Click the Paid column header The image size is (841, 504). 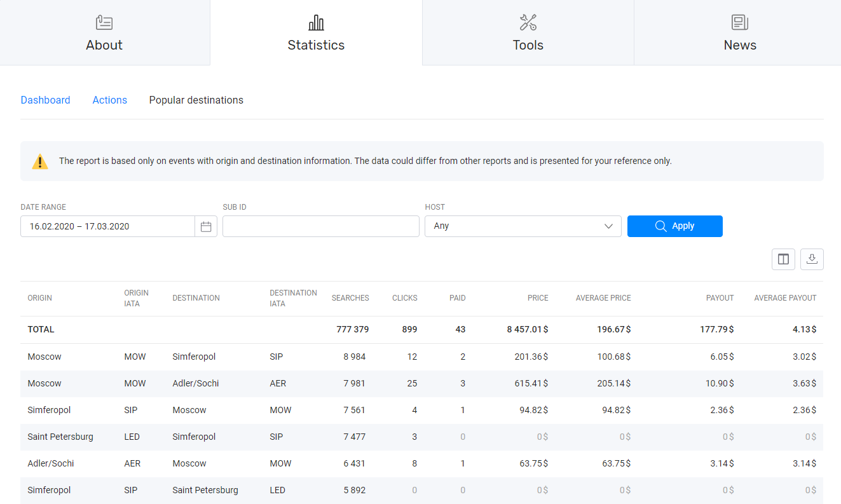point(458,298)
